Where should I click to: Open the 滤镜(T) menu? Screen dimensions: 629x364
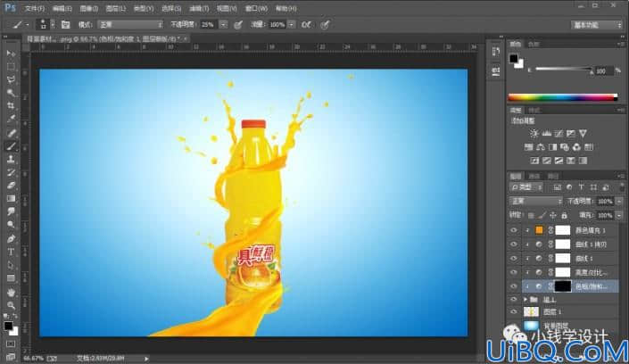coord(199,8)
